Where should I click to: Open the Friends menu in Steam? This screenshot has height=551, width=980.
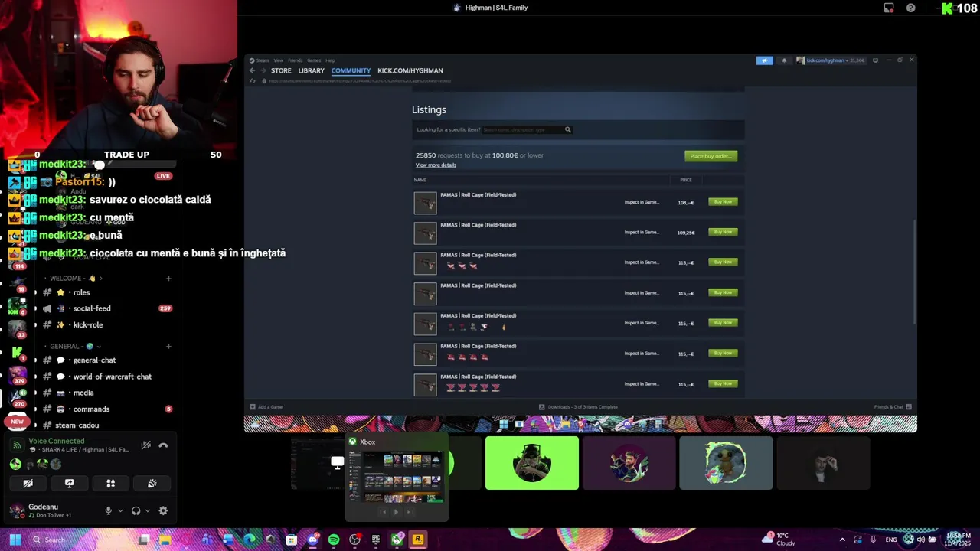(x=295, y=60)
